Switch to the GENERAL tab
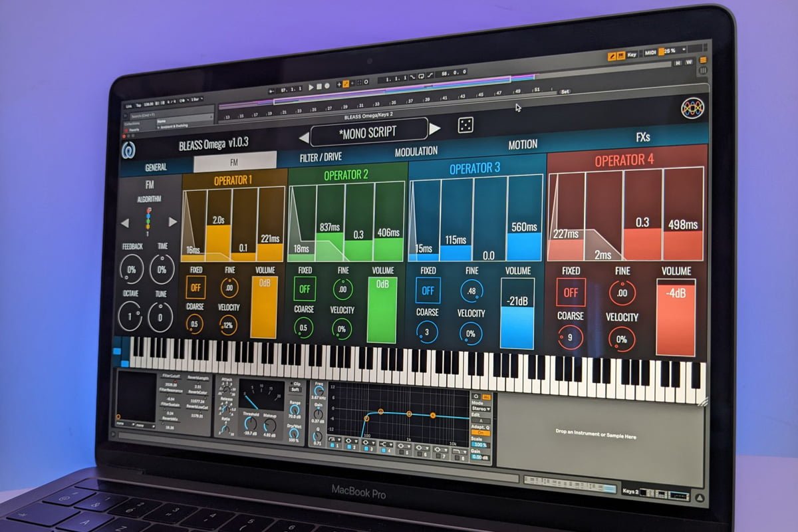 (x=156, y=168)
